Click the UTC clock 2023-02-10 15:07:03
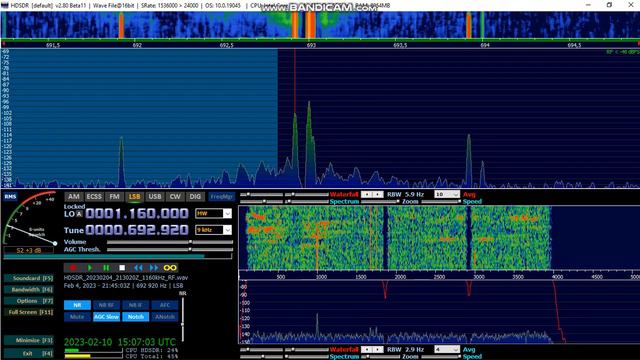640x360 pixels. point(120,342)
